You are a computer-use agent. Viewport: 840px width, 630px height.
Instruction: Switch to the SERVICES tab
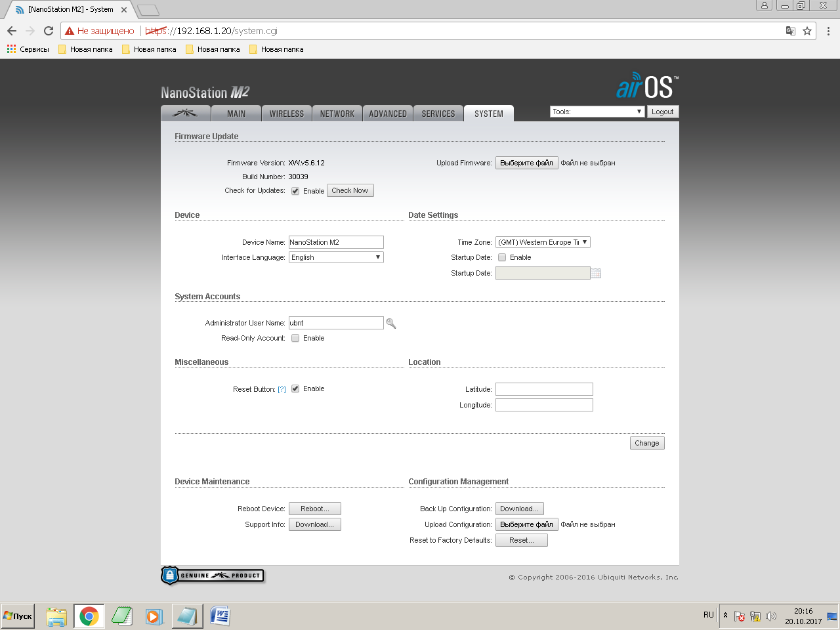coord(438,114)
